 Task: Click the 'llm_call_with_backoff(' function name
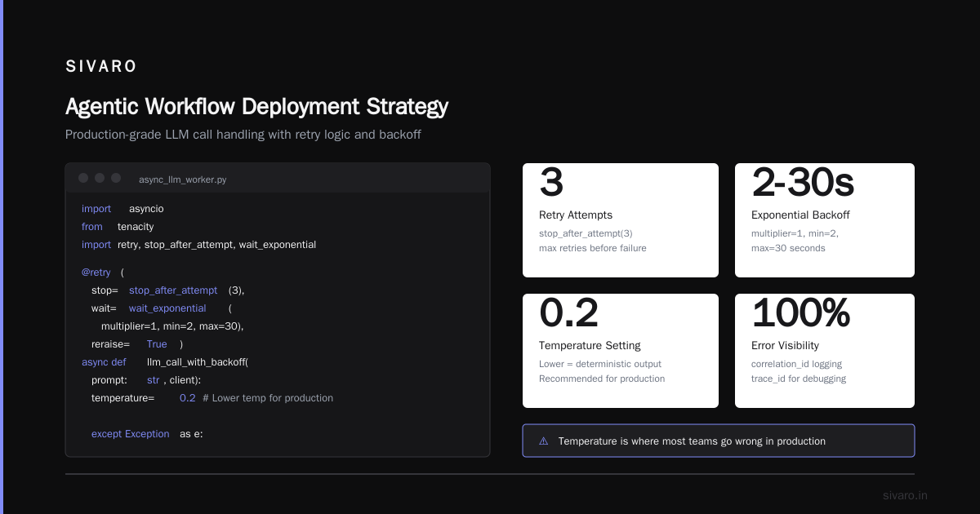(197, 362)
